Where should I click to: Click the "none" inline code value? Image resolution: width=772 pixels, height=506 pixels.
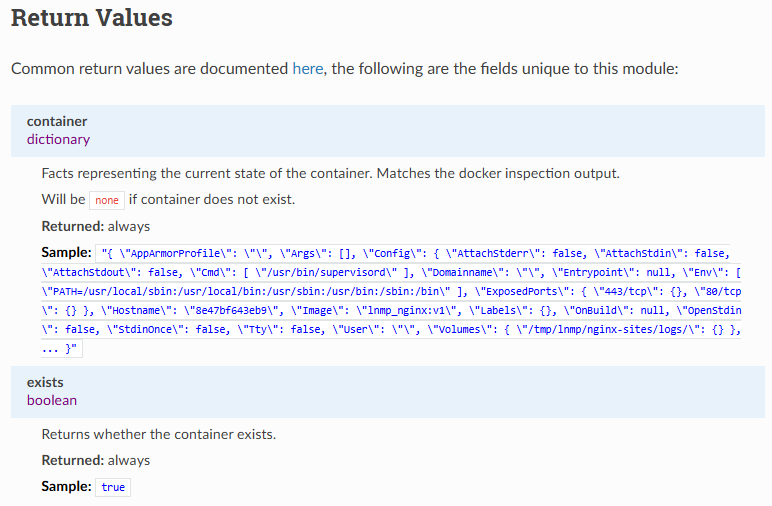tap(106, 200)
